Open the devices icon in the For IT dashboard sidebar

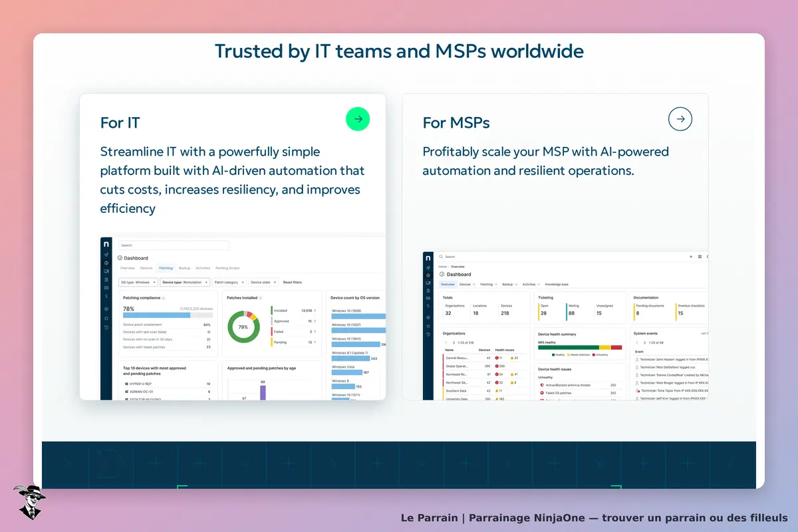106,271
